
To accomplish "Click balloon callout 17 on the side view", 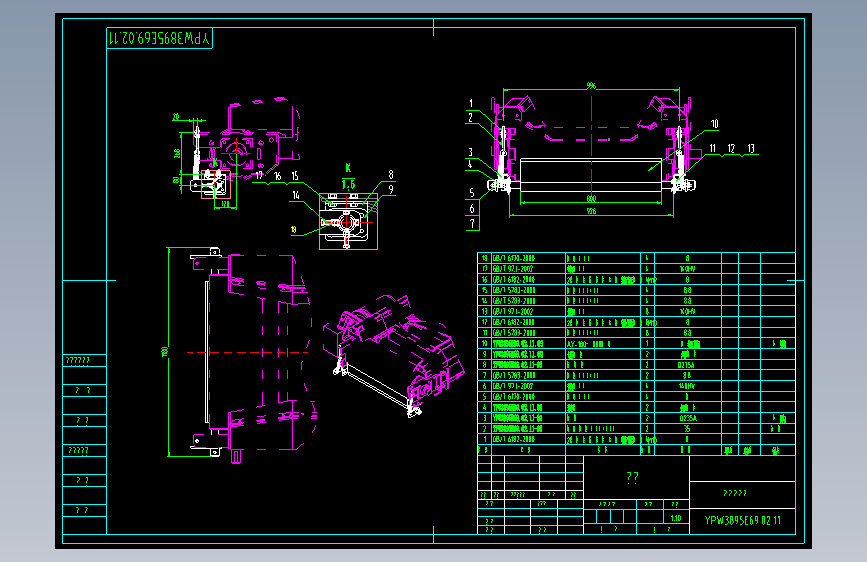I will coord(259,176).
